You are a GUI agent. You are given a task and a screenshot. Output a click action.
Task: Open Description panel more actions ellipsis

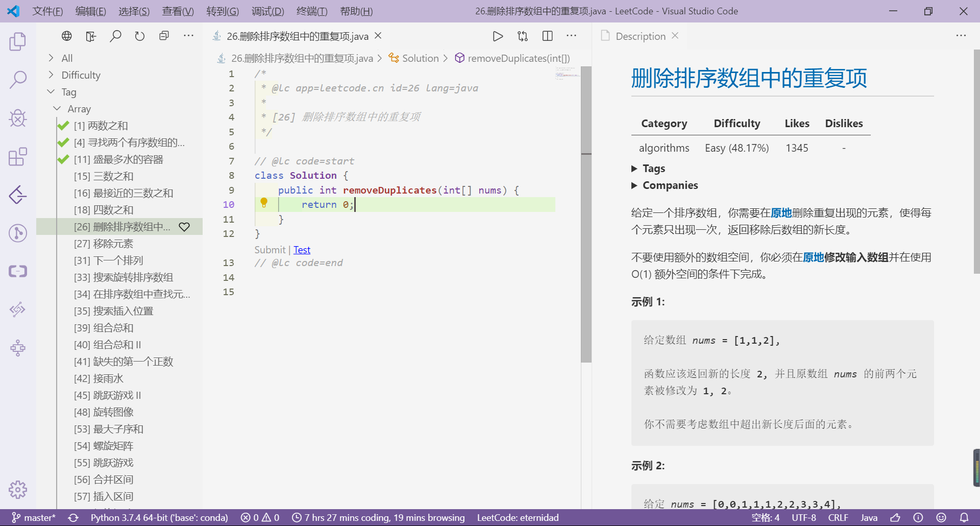point(961,36)
